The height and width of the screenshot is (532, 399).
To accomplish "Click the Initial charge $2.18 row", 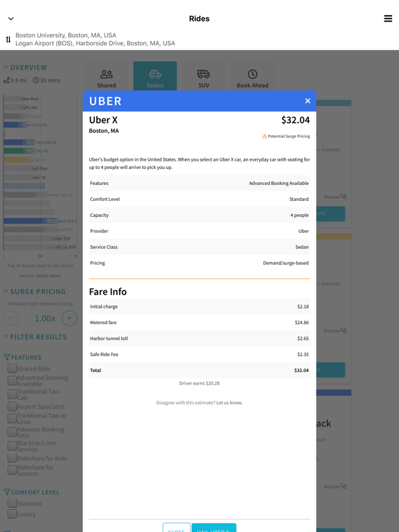I will [x=199, y=306].
